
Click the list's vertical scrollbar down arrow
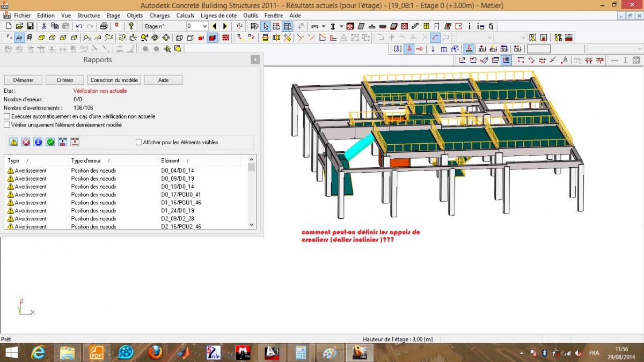252,225
